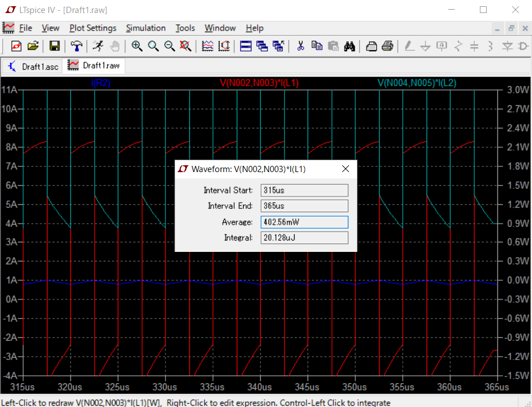
Task: Switch to the Draft1.raw tab
Action: click(94, 66)
